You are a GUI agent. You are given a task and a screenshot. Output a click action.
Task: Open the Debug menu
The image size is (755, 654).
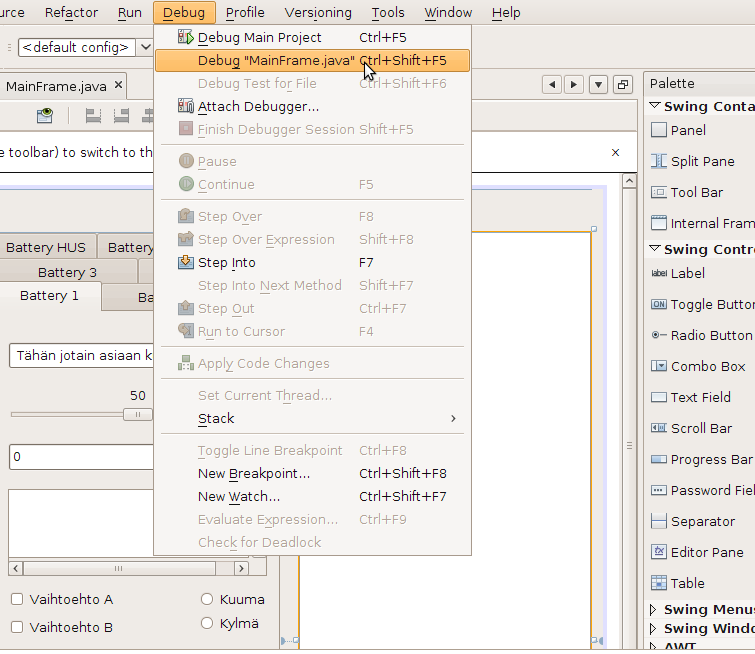pyautogui.click(x=184, y=13)
